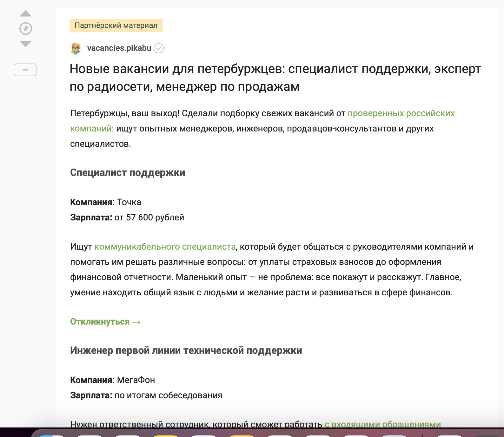This screenshot has height=437, width=504.
Task: Click the verified checkmark next to vacancies.pikabu
Action: tap(159, 48)
